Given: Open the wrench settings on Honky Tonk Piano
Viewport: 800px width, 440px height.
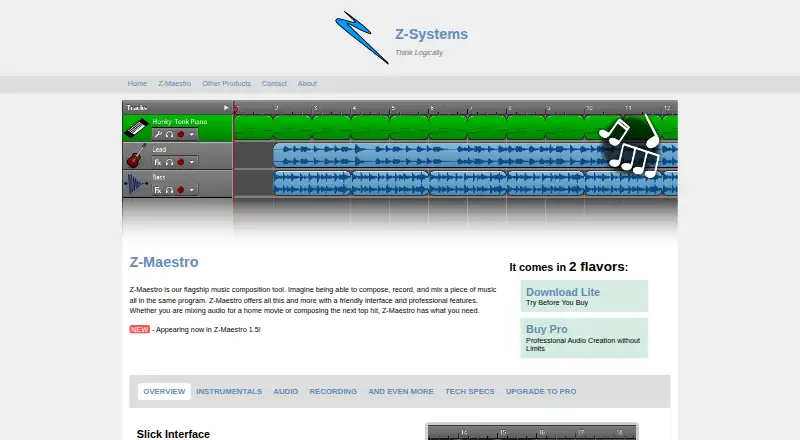Looking at the screenshot, I should point(158,134).
